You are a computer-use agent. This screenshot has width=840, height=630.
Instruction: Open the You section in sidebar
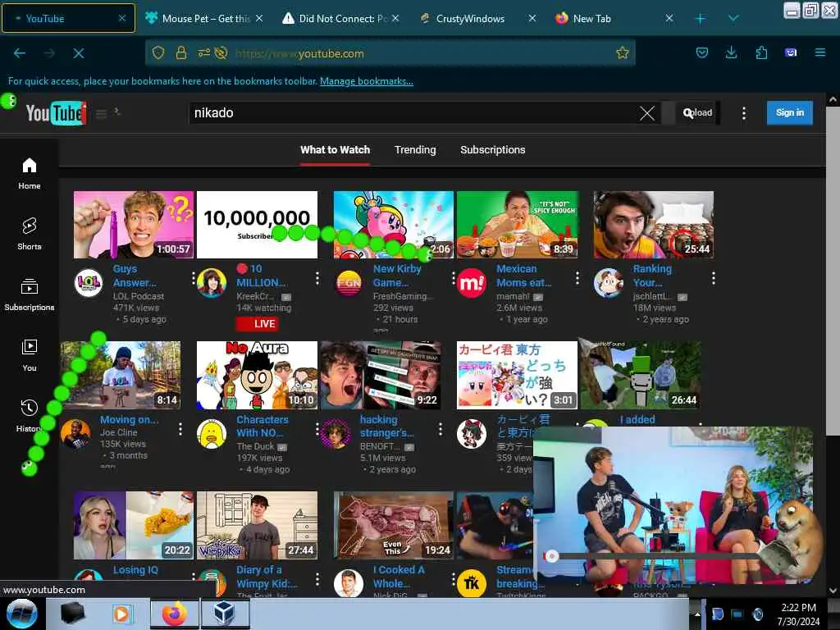tap(30, 355)
